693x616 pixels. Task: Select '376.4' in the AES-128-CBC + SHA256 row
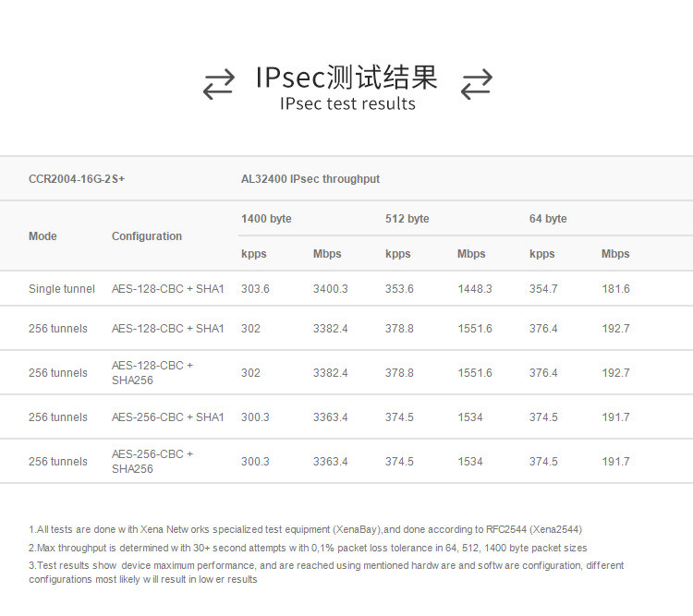pyautogui.click(x=543, y=373)
